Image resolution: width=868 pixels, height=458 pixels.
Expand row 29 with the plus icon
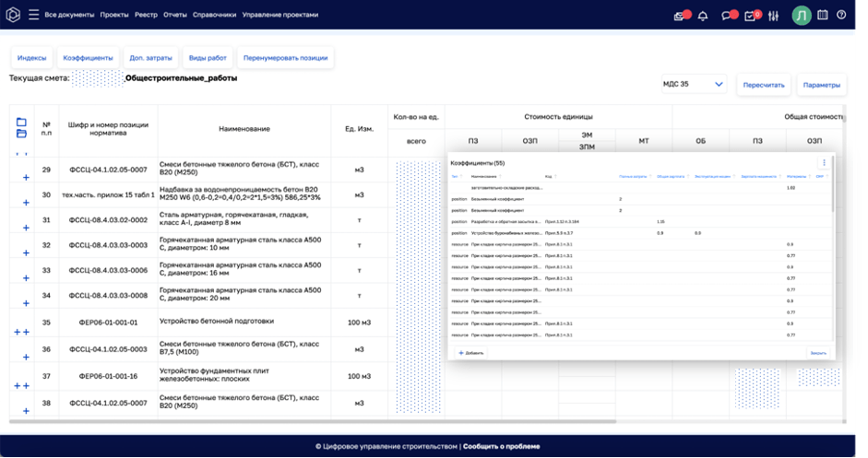(x=26, y=176)
